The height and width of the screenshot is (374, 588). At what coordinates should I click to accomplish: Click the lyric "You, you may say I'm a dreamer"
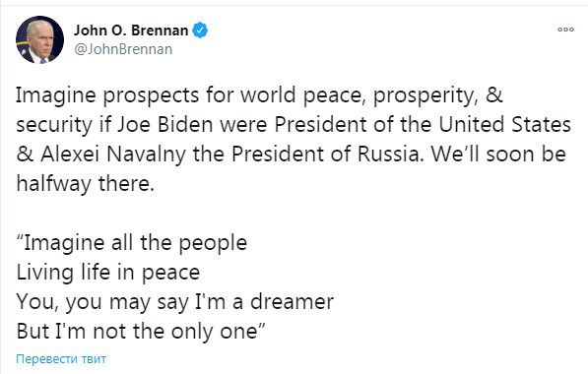pos(174,302)
